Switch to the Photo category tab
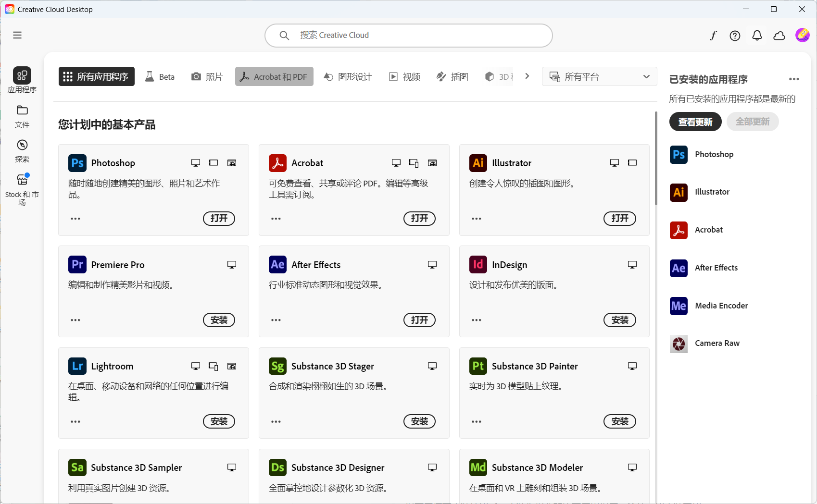 (x=207, y=76)
